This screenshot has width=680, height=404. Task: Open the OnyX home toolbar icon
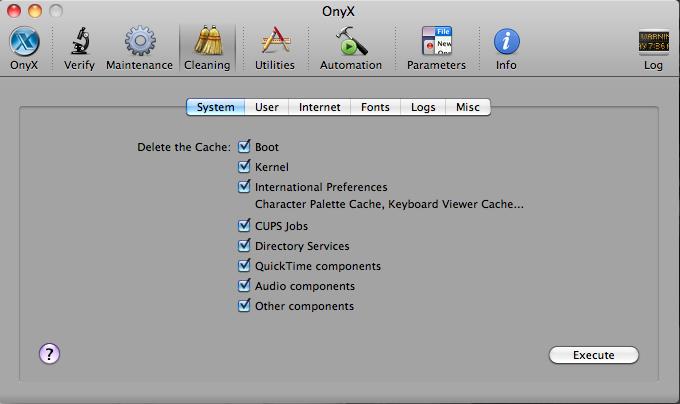click(x=24, y=42)
